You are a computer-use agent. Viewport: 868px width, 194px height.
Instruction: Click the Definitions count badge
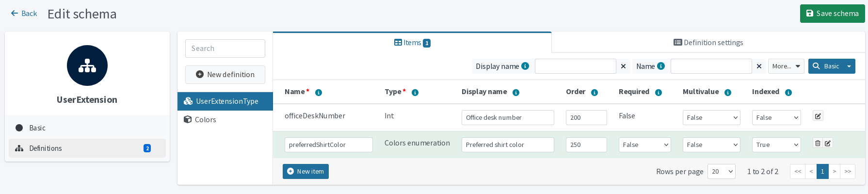click(147, 148)
